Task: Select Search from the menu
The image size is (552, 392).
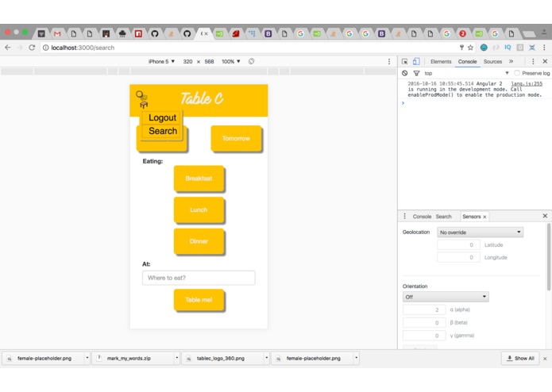Action: 163,131
